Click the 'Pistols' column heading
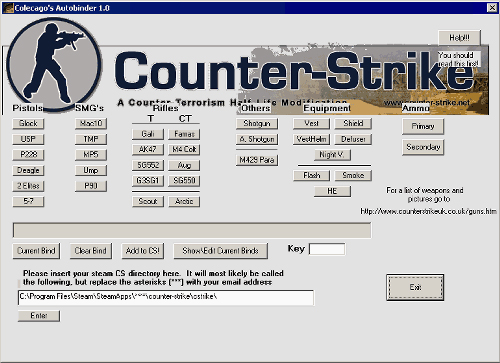Image resolution: width=500 pixels, height=363 pixels. (x=28, y=108)
